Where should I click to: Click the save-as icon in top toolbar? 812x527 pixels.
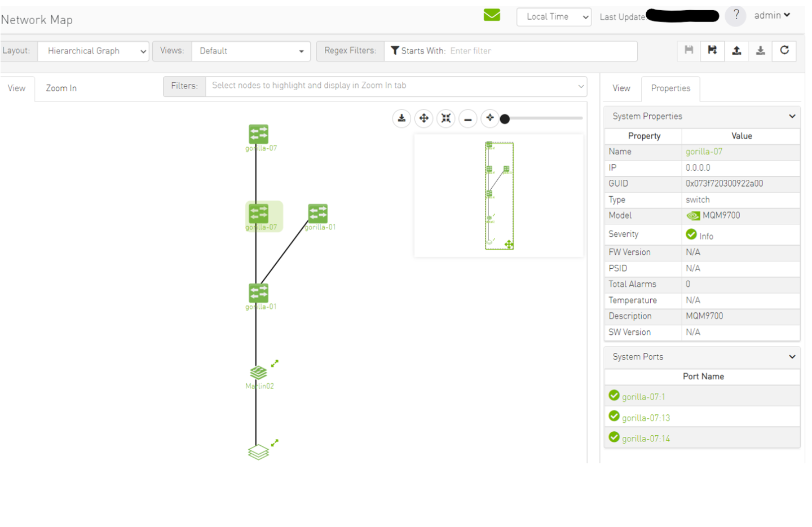point(712,51)
